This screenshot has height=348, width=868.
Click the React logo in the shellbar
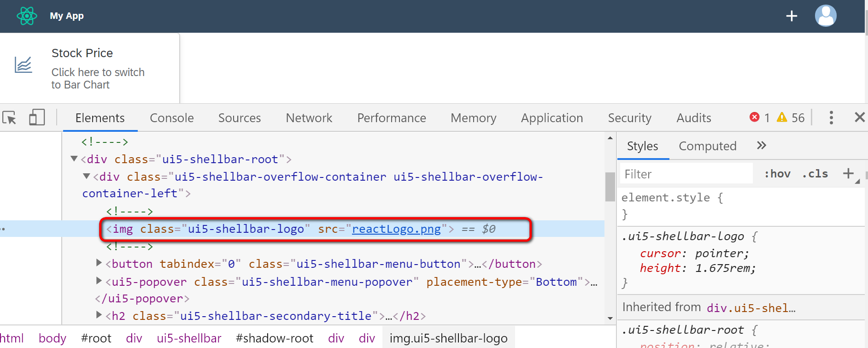(27, 16)
